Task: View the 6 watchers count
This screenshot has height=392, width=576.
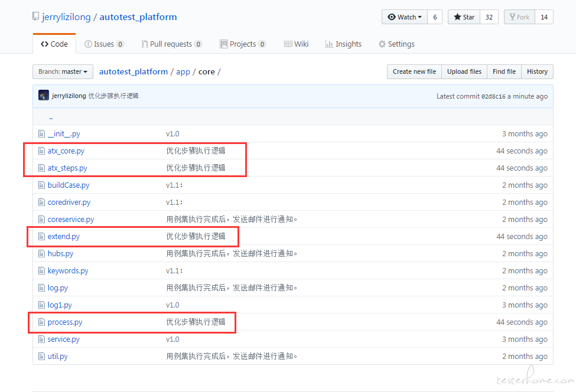Action: 435,17
